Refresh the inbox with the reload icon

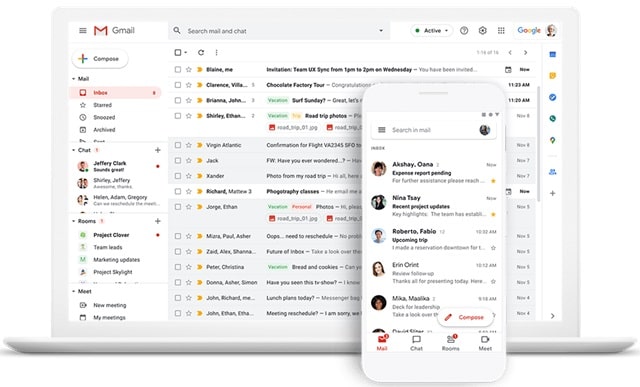pyautogui.click(x=201, y=52)
